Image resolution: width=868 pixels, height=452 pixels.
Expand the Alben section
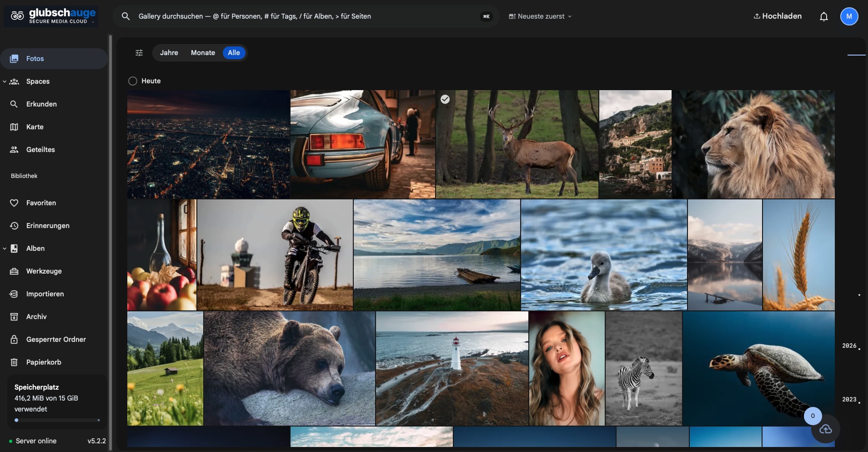click(x=5, y=249)
